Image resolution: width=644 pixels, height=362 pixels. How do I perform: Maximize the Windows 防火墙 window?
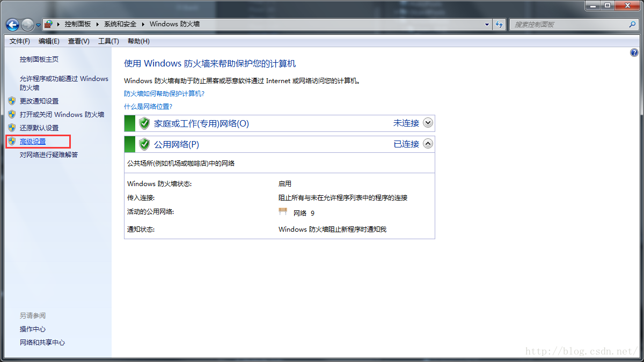click(x=608, y=5)
